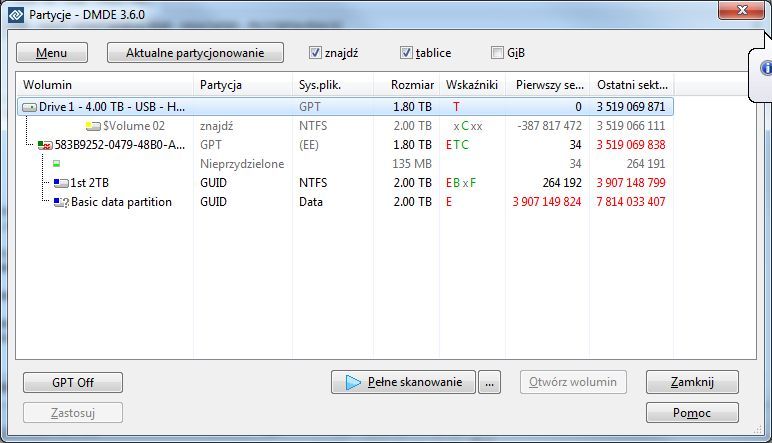The width and height of the screenshot is (772, 443).
Task: Click the znajdź cell in $Volume 02 row
Action: tap(216, 127)
